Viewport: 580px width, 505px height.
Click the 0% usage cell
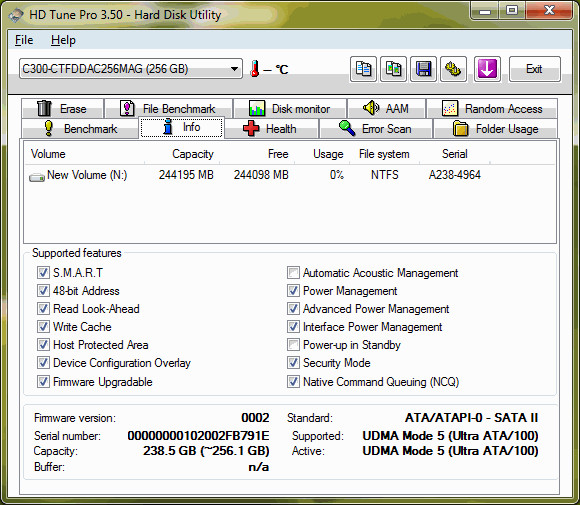coord(337,175)
